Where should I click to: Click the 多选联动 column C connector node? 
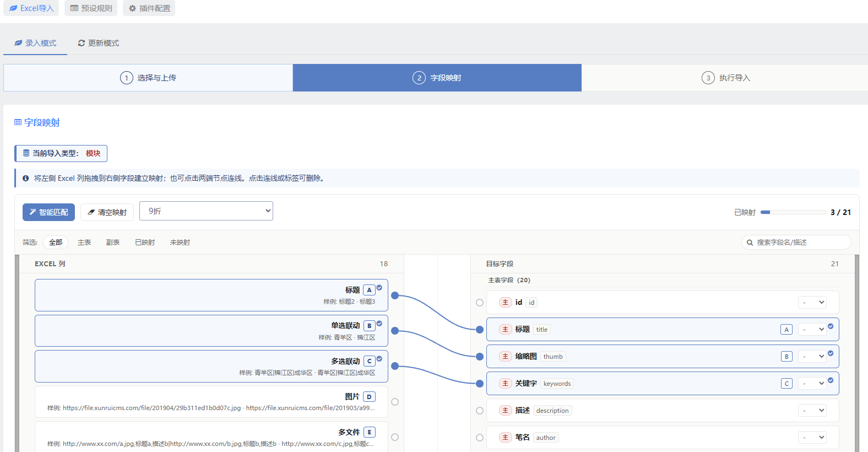pyautogui.click(x=395, y=366)
